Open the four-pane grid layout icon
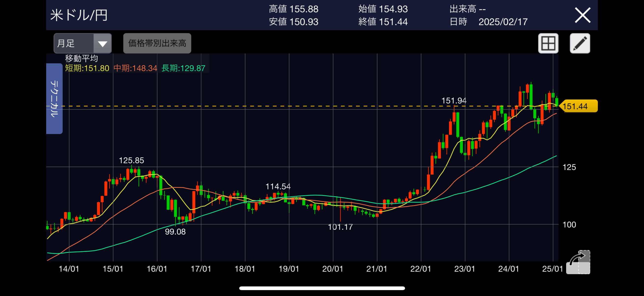Screen dimensions: 644x296 (x=548, y=43)
